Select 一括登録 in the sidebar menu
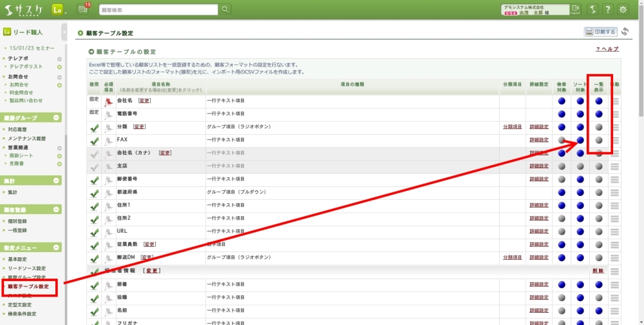Viewport: 644px width, 325px height. 17,230
